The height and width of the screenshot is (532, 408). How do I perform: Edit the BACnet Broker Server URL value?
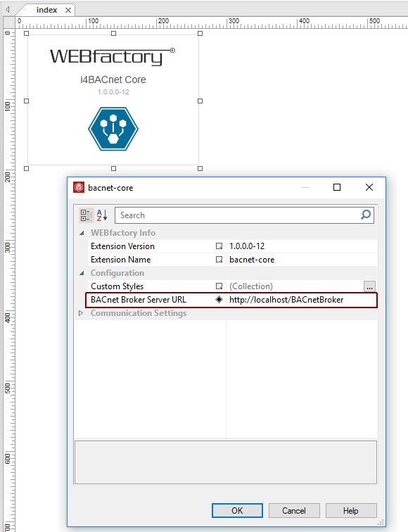[x=302, y=300]
